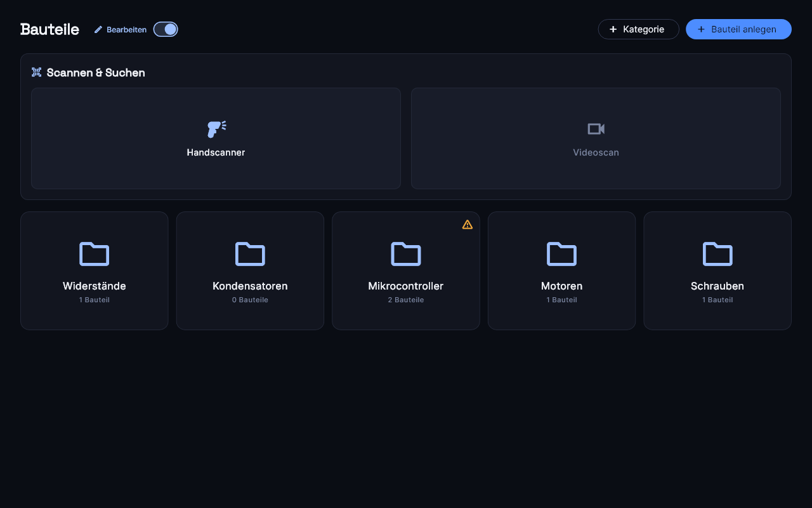Click the Schrauben category name

[717, 286]
